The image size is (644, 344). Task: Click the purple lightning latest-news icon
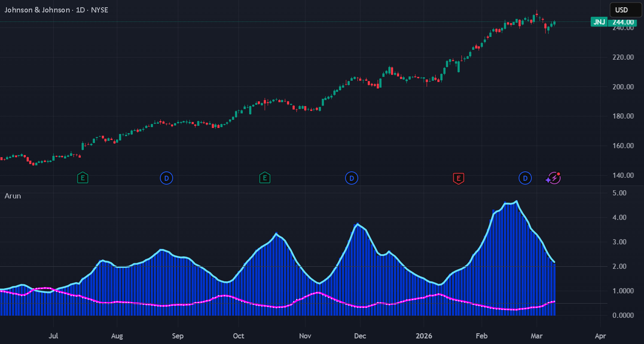click(x=553, y=178)
